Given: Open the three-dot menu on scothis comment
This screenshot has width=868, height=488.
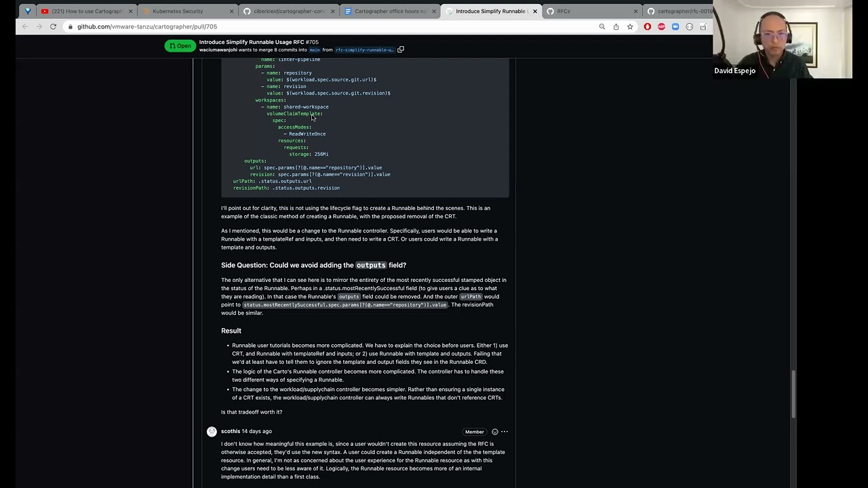Looking at the screenshot, I should (505, 432).
